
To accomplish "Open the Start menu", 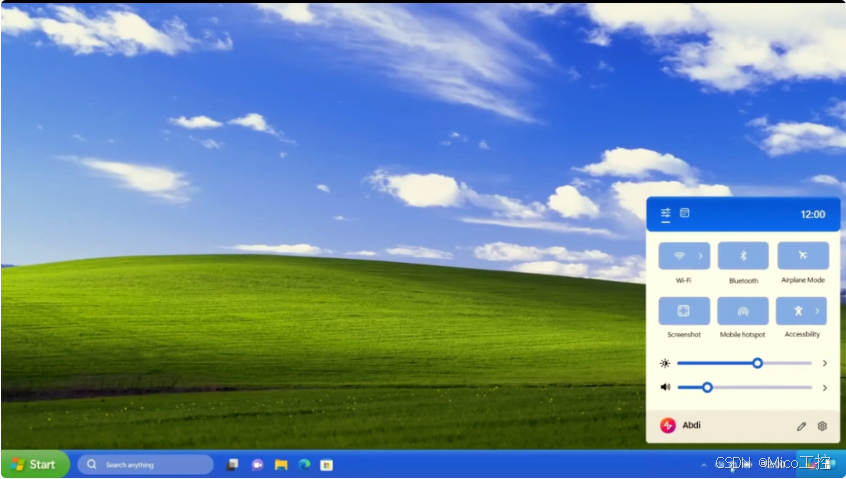I will tap(35, 464).
